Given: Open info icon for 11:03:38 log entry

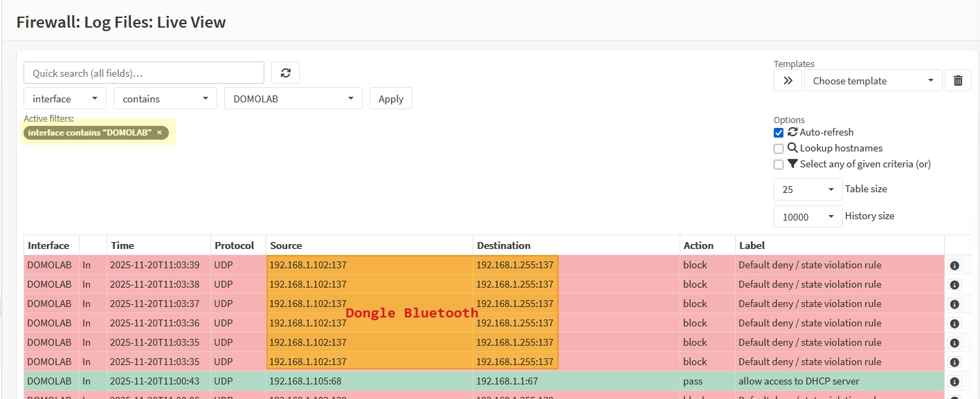Looking at the screenshot, I should tap(954, 285).
